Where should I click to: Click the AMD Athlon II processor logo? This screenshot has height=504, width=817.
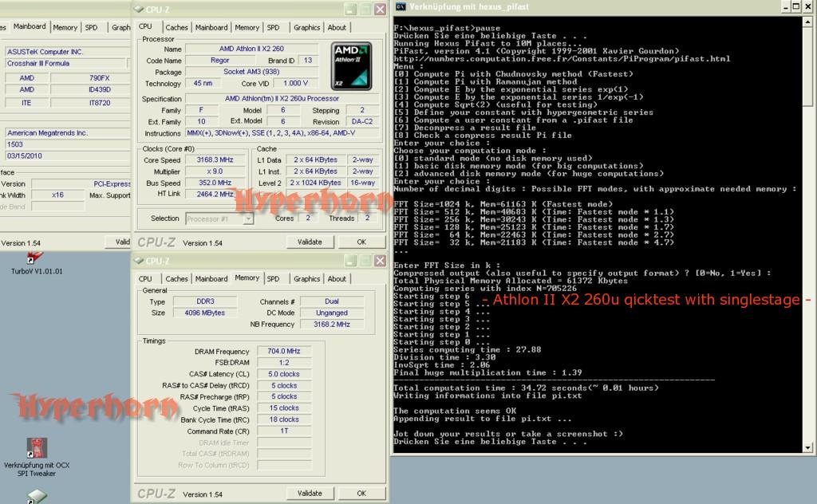click(x=352, y=66)
